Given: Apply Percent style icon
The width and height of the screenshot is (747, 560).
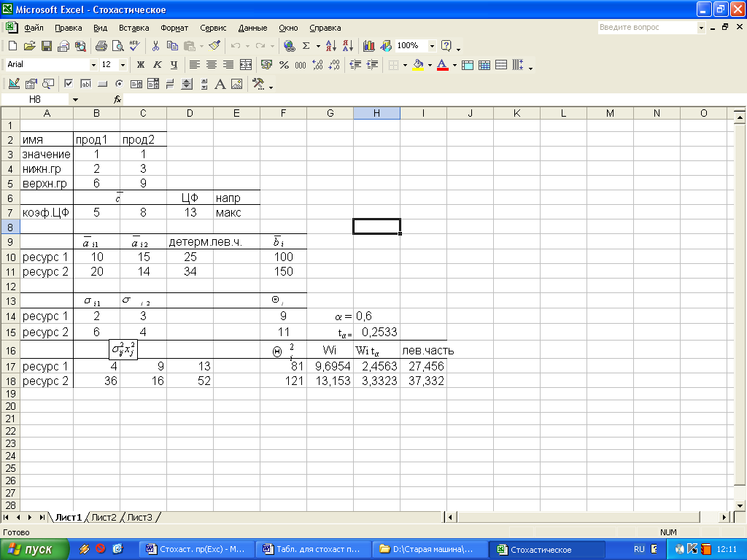Looking at the screenshot, I should (x=284, y=65).
